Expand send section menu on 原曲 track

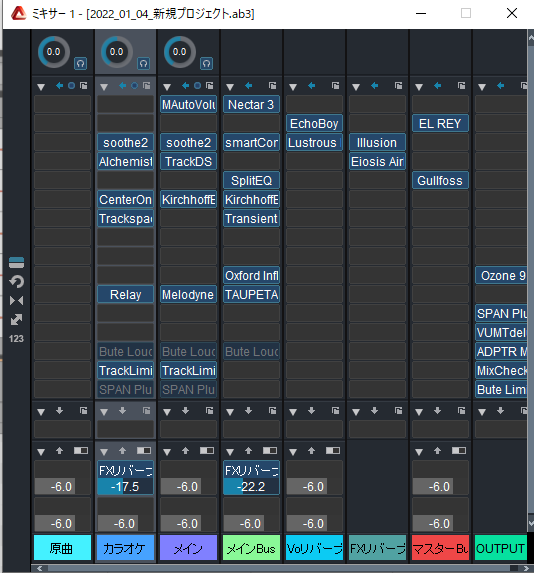pyautogui.click(x=41, y=452)
